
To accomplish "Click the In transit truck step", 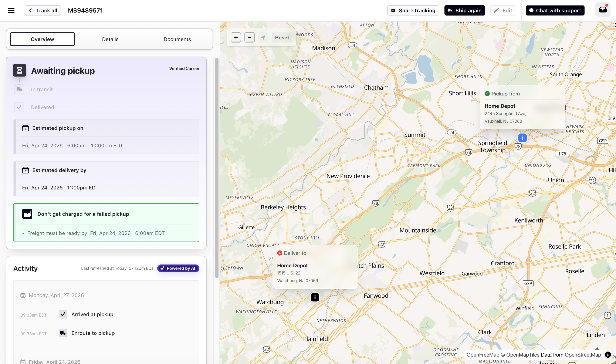I will pos(19,90).
